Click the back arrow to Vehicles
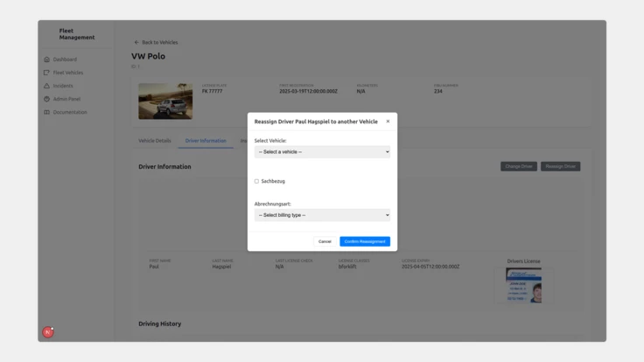This screenshot has height=362, width=644. [136, 42]
